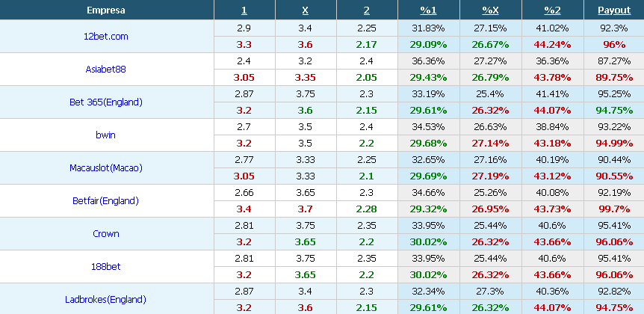
Task: Click the Crown company link
Action: (x=106, y=233)
